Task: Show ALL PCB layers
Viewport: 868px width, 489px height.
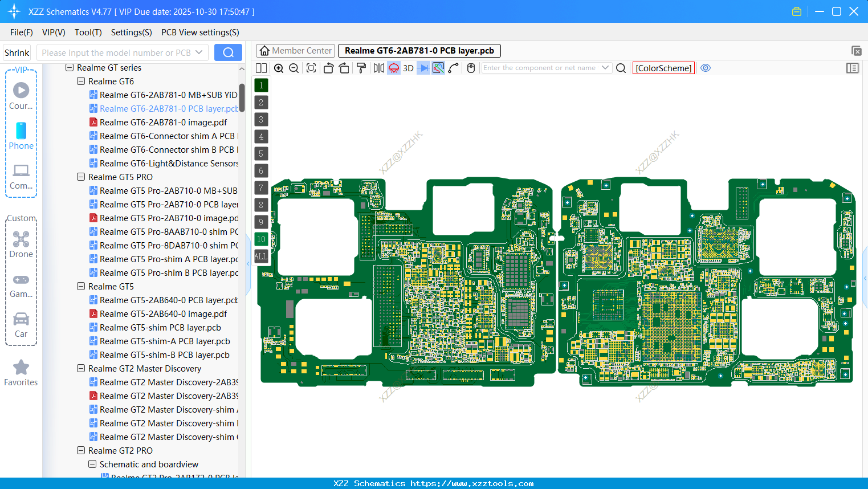Action: click(261, 256)
